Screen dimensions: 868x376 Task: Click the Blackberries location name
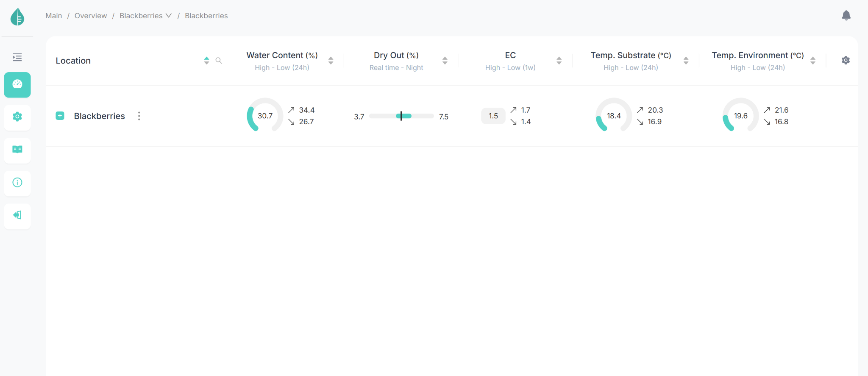click(100, 116)
